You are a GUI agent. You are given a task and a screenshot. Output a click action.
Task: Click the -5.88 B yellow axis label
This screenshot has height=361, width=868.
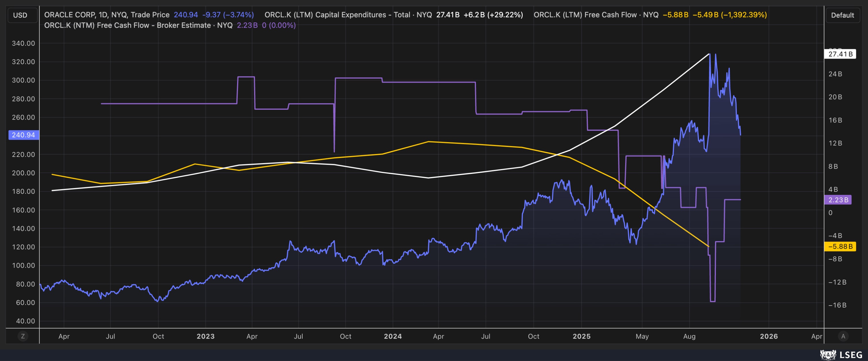(840, 246)
